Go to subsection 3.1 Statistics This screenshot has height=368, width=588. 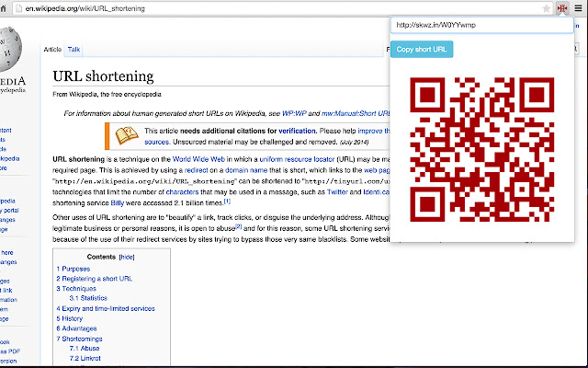88,298
